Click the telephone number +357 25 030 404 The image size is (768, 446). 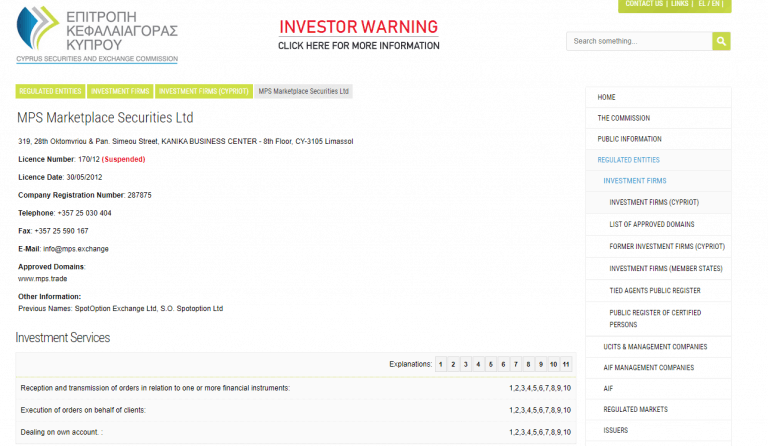(x=85, y=213)
